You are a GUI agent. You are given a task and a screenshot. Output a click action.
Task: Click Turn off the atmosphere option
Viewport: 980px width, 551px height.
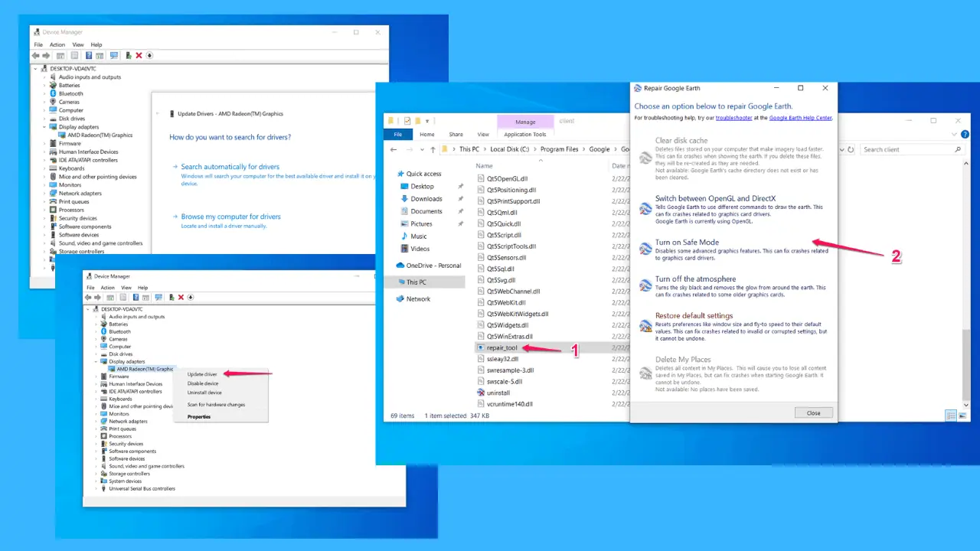coord(695,279)
